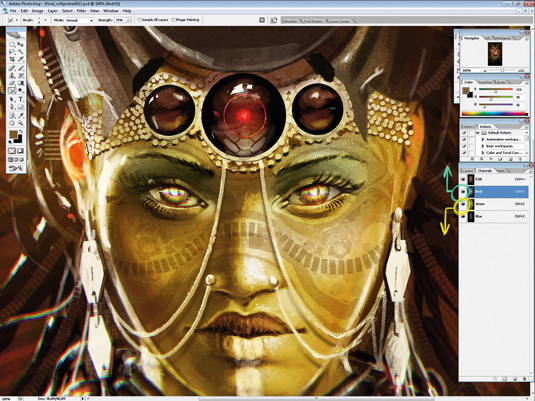Image resolution: width=535 pixels, height=401 pixels.
Task: Select the Hand tool
Action: click(x=12, y=123)
